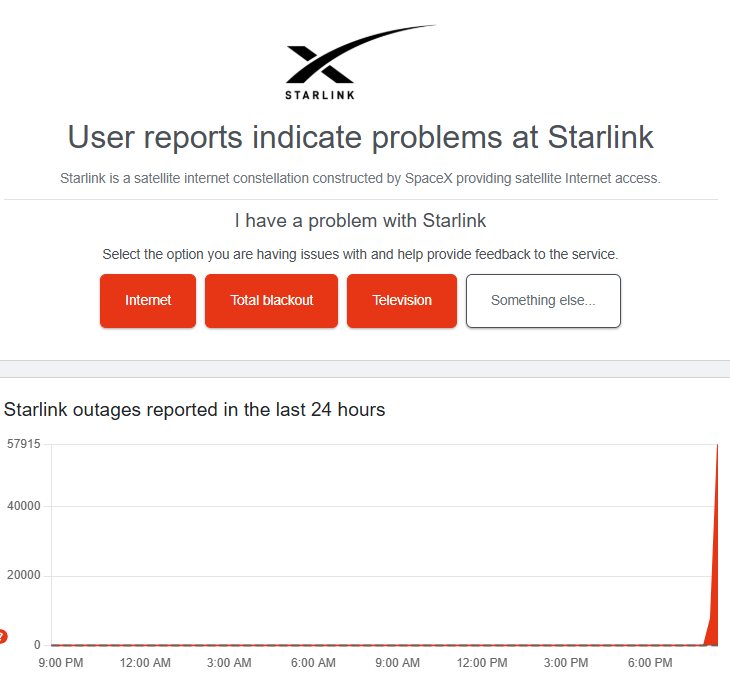Image resolution: width=730 pixels, height=685 pixels.
Task: Select the 'I have a problem with Starlink' text
Action: 360,220
